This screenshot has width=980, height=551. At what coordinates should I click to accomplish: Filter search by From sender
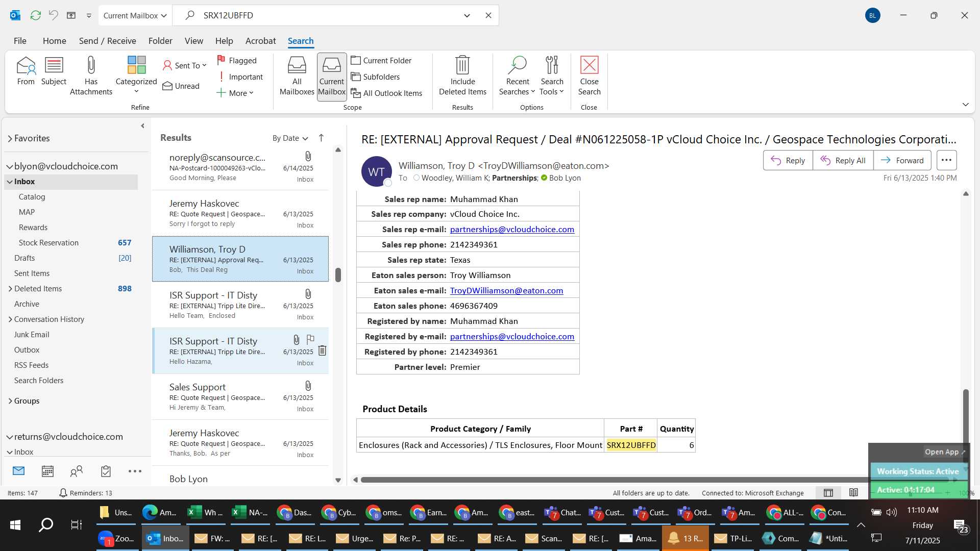pos(26,71)
